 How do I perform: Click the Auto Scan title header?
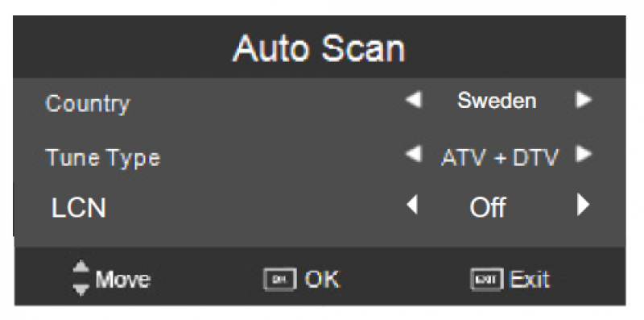point(319,48)
